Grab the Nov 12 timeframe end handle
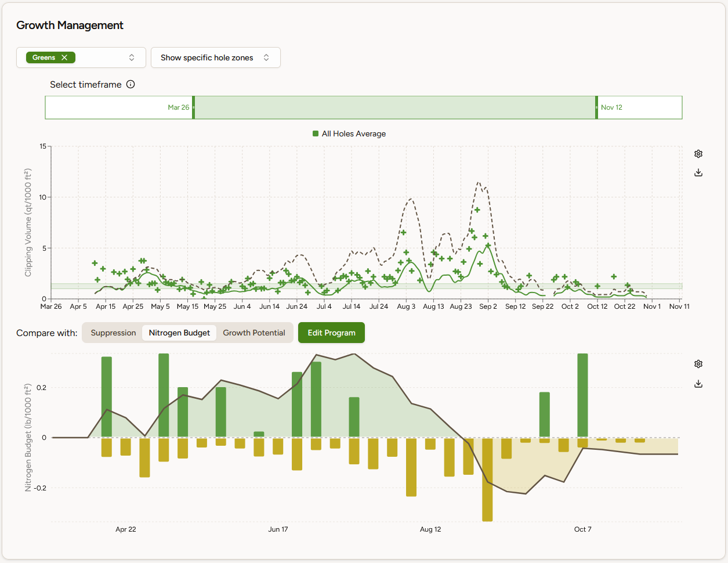728x563 pixels. pyautogui.click(x=596, y=107)
